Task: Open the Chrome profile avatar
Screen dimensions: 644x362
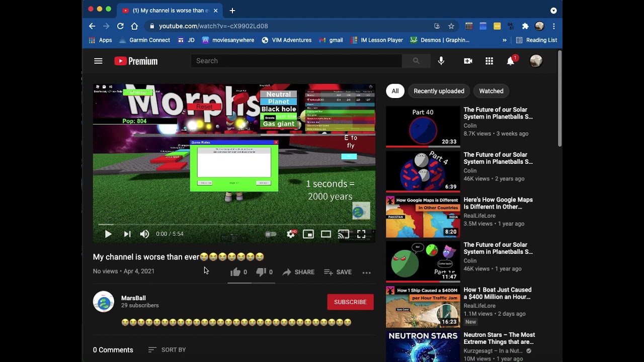Action: click(x=539, y=26)
